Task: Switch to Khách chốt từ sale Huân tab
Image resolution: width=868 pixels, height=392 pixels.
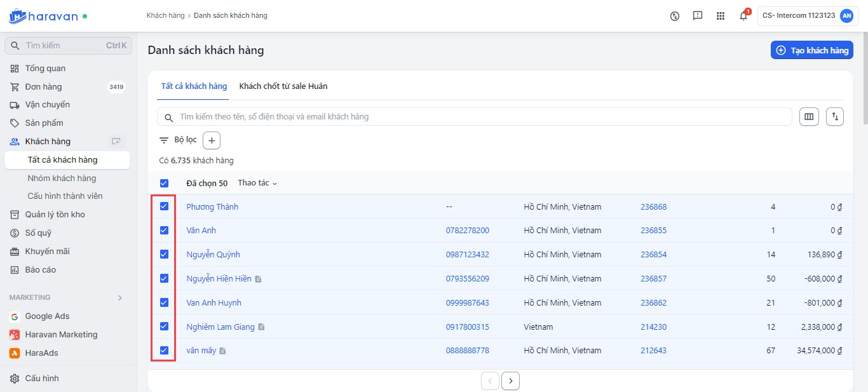Action: coord(283,86)
